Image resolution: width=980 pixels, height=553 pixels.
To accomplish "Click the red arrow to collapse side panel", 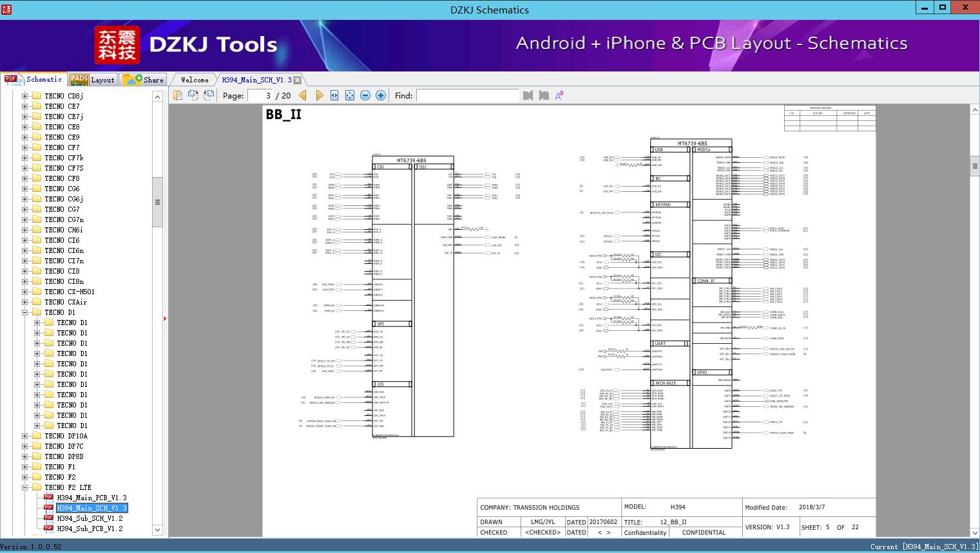I will point(165,318).
